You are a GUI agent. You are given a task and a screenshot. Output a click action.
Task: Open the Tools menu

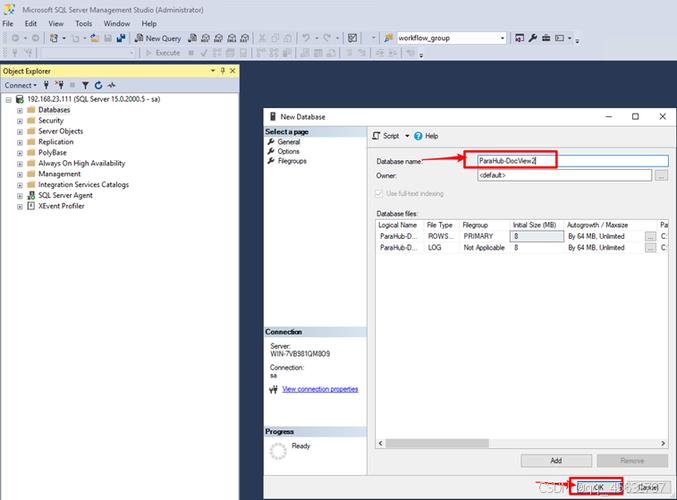83,23
